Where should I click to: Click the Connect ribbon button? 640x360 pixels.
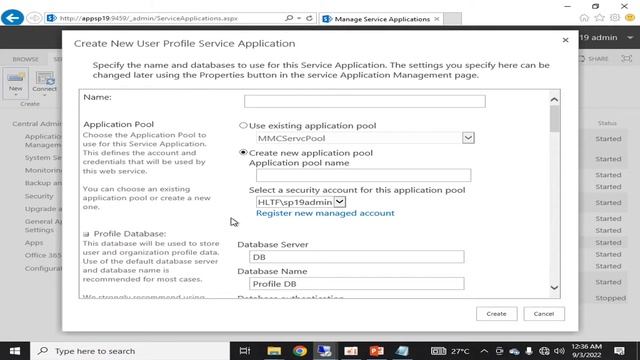click(x=44, y=83)
